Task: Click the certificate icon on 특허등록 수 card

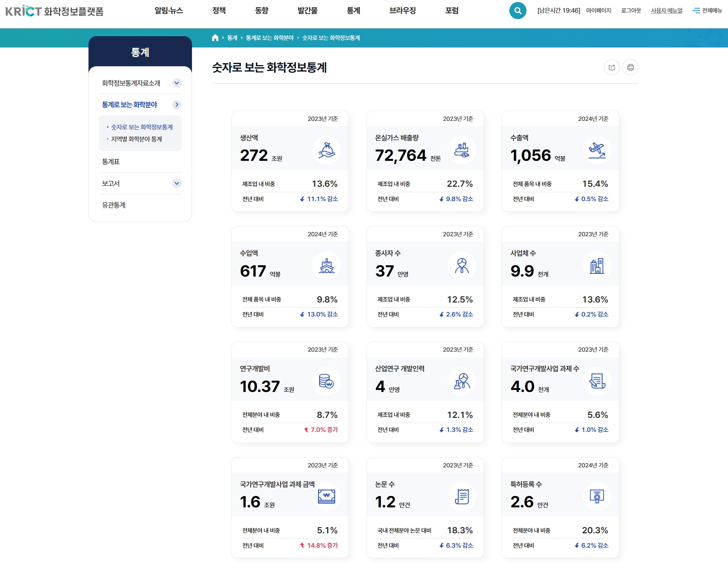Action: tap(597, 496)
